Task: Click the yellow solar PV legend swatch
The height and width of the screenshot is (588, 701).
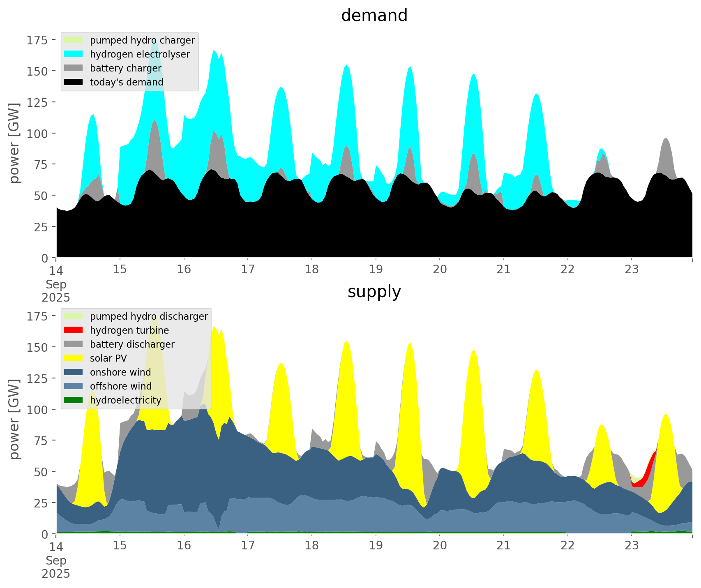Action: 73,358
